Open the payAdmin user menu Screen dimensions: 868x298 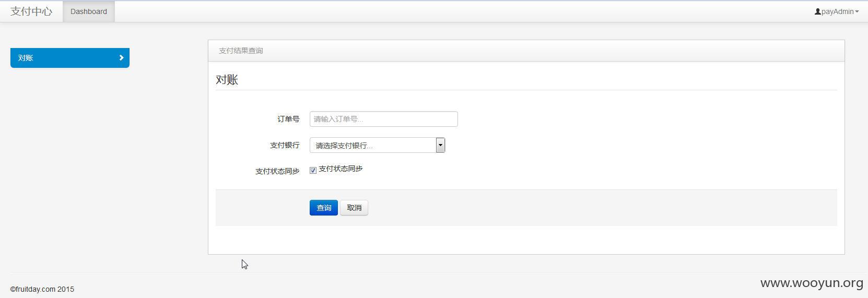point(837,11)
